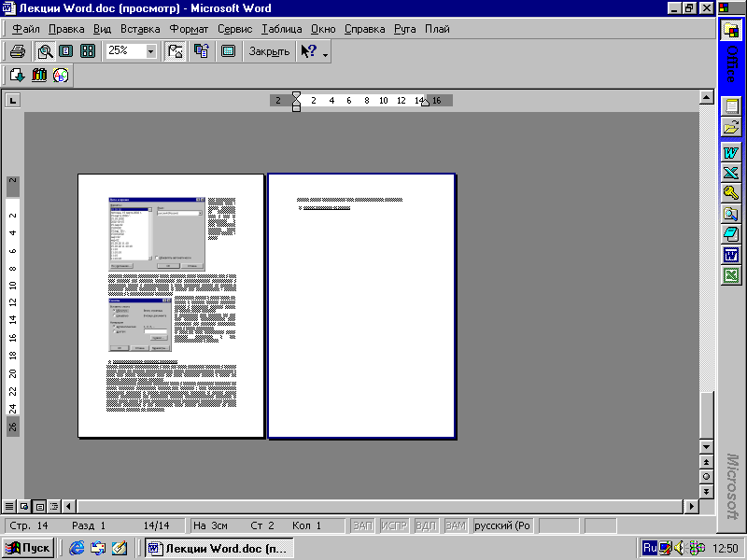The image size is (747, 560).
Task: Click the horizontal scrollbar left arrow
Action: tap(69, 506)
